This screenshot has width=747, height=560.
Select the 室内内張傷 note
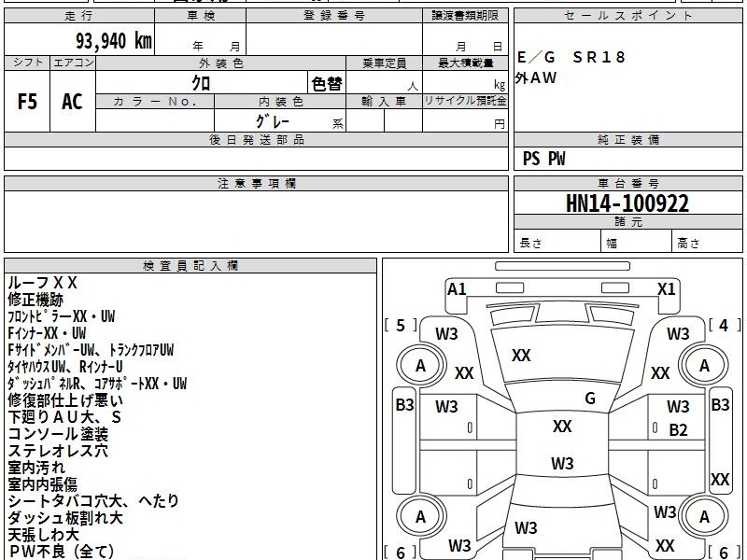click(x=42, y=484)
